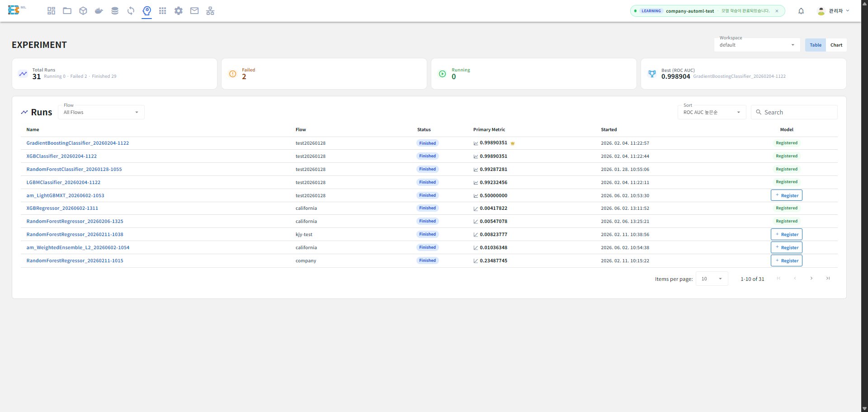Open the Flow All Flows dropdown
The image size is (868, 412).
click(x=101, y=112)
